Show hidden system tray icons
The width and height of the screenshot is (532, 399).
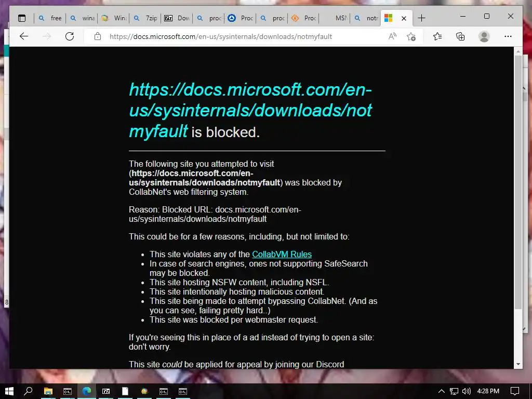pyautogui.click(x=442, y=391)
